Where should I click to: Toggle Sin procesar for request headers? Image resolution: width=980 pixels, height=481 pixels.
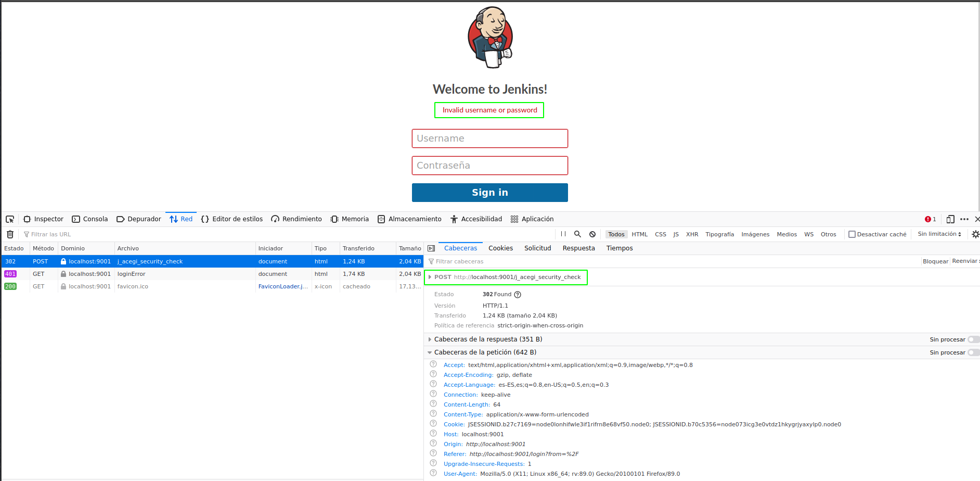973,352
